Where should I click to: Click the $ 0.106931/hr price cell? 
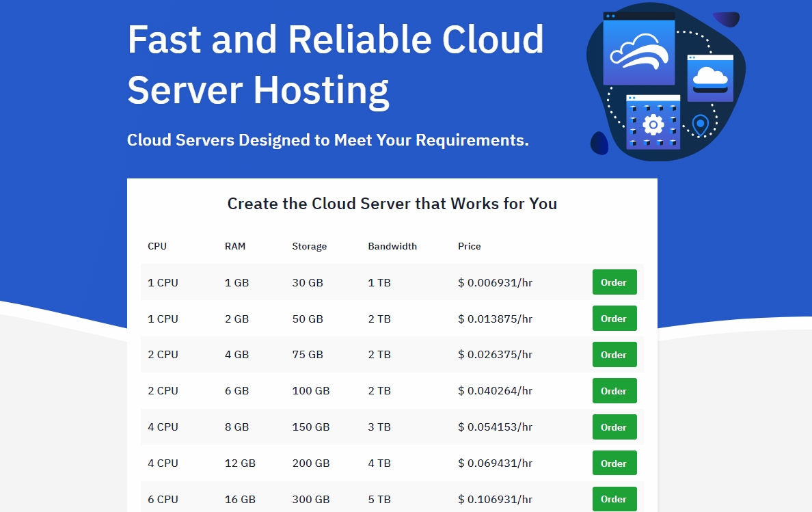pos(495,500)
